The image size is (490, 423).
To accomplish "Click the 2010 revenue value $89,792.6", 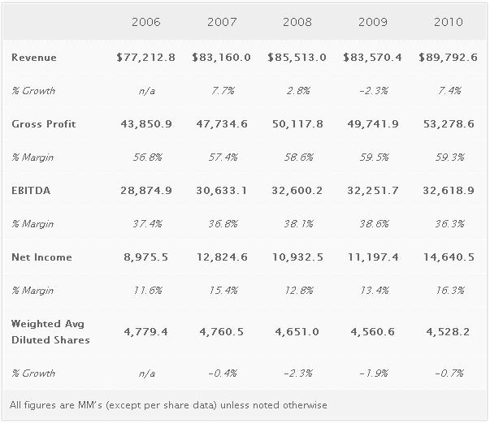I will (x=448, y=57).
